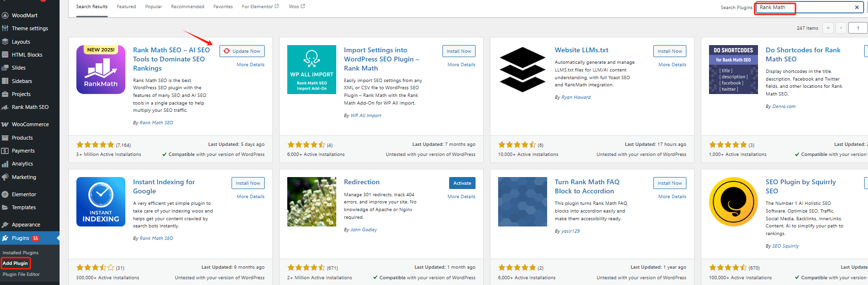This screenshot has height=285, width=868.
Task: Open Elementor in the admin sidebar
Action: pyautogui.click(x=24, y=194)
